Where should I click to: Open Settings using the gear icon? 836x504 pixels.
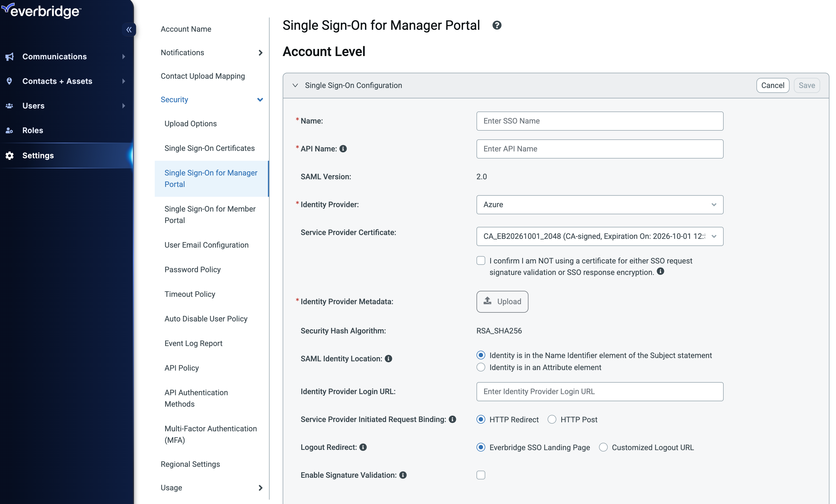click(9, 155)
